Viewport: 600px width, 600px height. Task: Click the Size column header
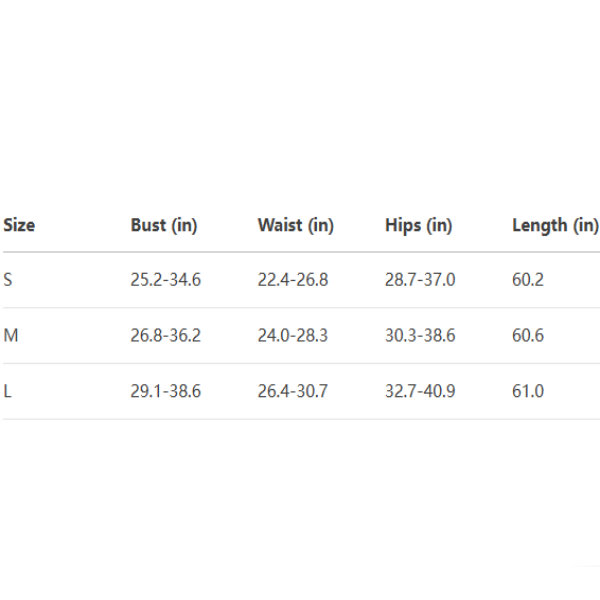point(19,225)
